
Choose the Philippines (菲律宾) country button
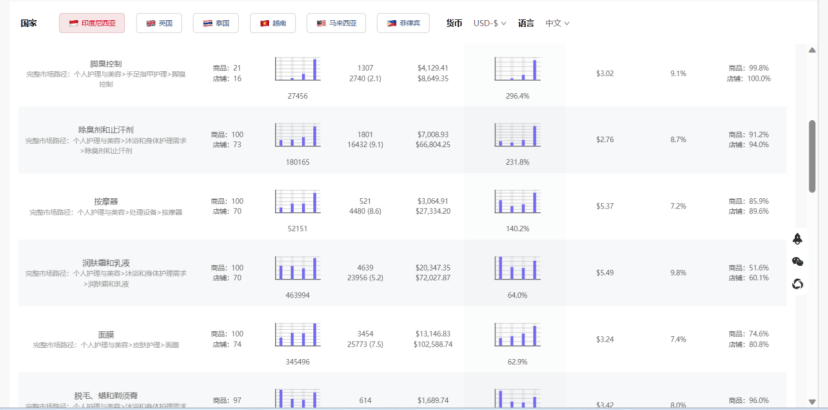click(404, 23)
